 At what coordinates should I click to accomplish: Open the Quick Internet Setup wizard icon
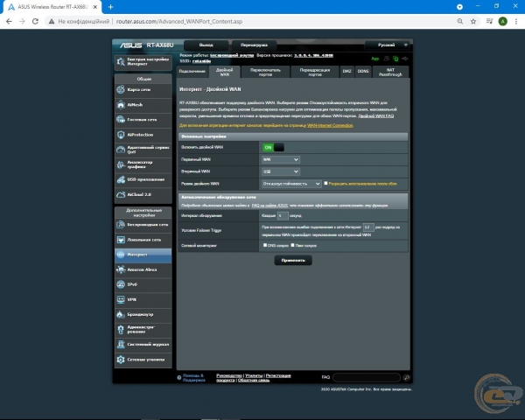pos(121,61)
